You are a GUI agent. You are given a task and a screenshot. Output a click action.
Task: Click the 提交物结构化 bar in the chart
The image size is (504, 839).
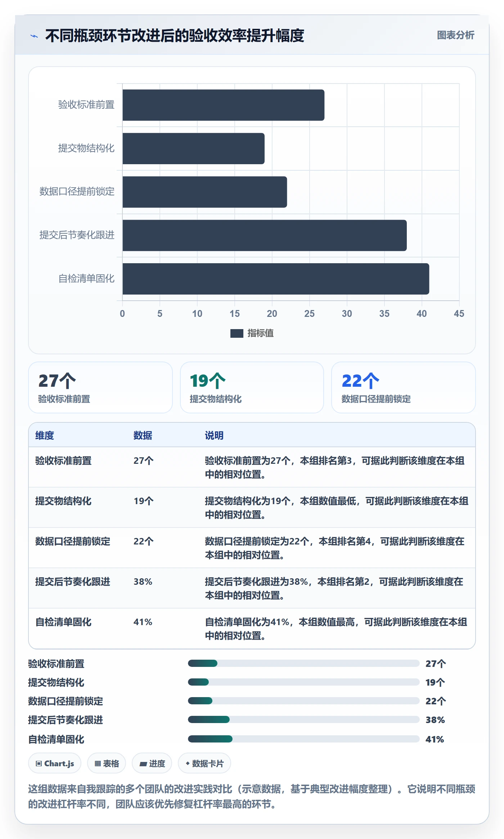193,149
